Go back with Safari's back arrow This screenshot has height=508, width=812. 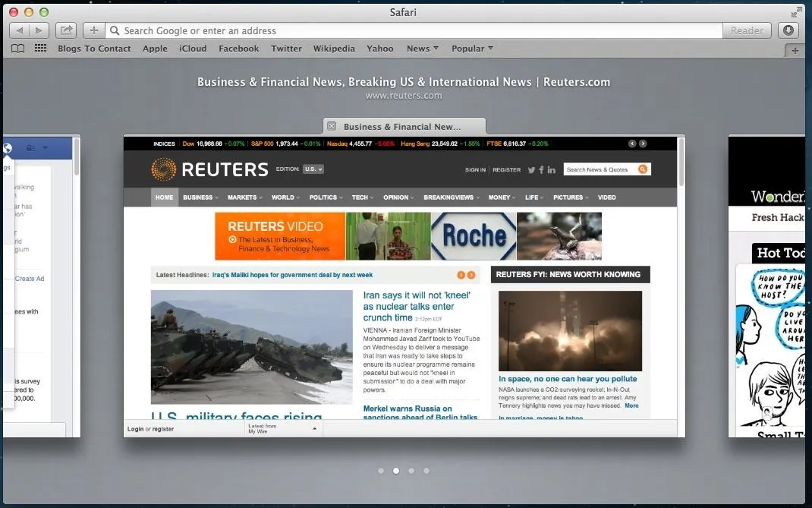(19, 30)
